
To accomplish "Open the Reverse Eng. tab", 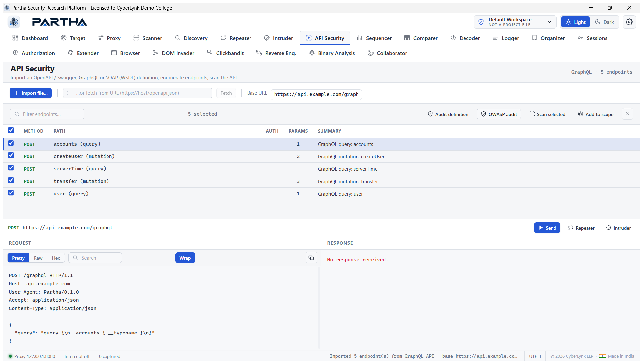I will (276, 53).
